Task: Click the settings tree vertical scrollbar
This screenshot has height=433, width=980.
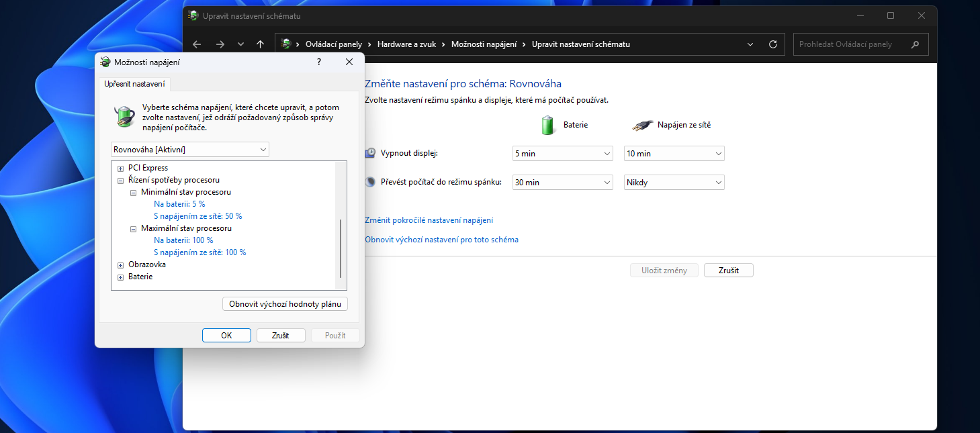Action: (341, 248)
